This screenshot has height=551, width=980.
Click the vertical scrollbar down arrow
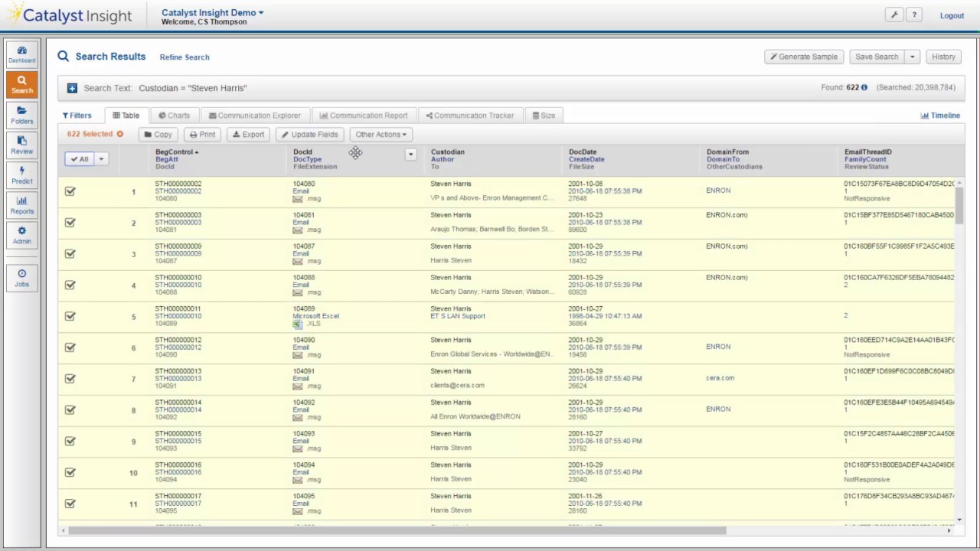pyautogui.click(x=959, y=522)
